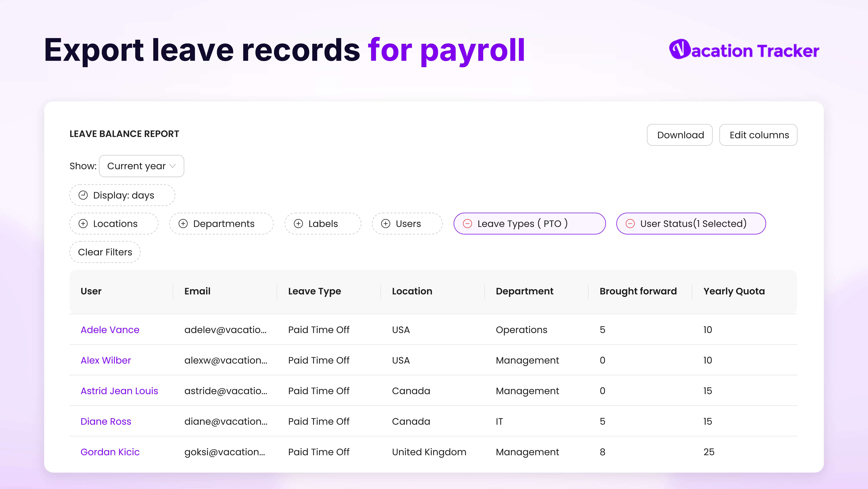868x489 pixels.
Task: Sort by the Email column header
Action: point(197,291)
